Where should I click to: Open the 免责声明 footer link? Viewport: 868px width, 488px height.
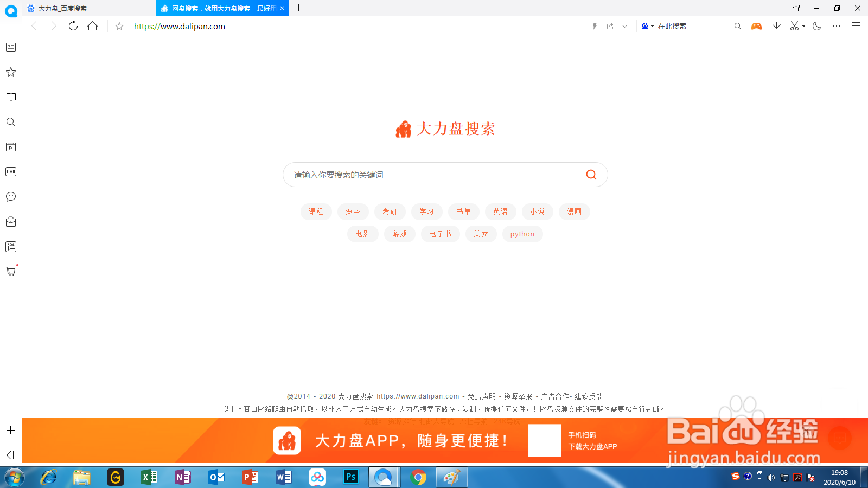coord(482,396)
